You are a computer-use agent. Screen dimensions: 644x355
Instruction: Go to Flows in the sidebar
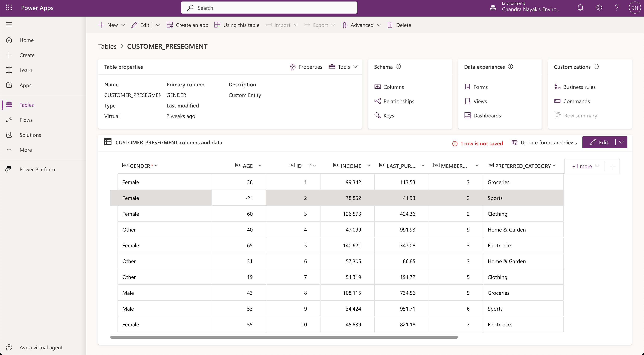point(26,120)
